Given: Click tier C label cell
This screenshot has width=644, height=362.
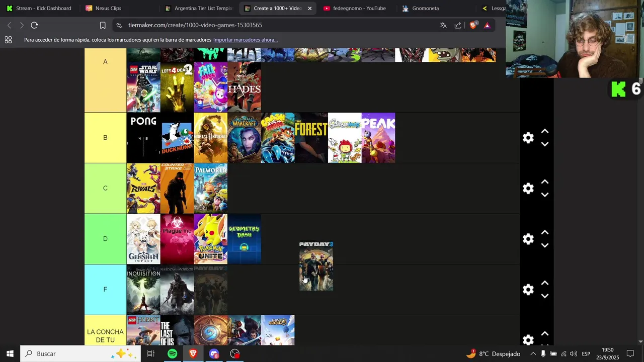Looking at the screenshot, I should [x=105, y=189].
